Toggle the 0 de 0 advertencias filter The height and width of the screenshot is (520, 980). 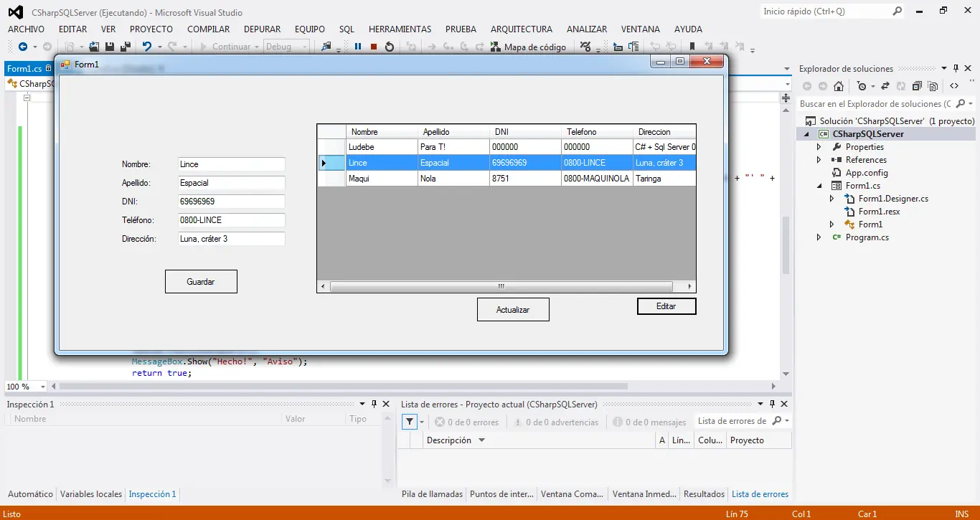pyautogui.click(x=555, y=422)
